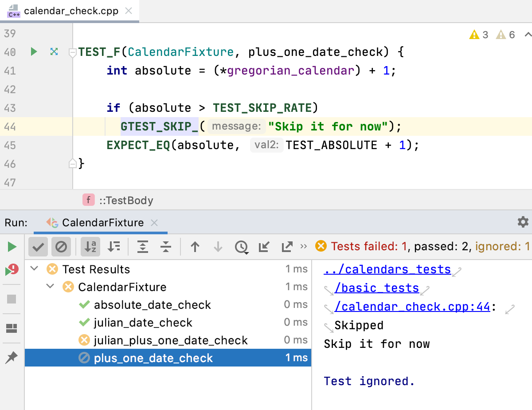532x410 pixels.
Task: Click "Test ignored." console output
Action: [x=369, y=381]
